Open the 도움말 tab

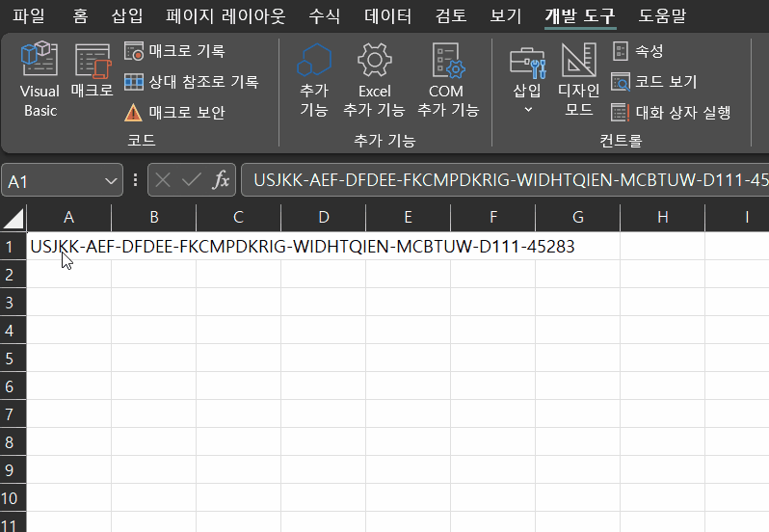(x=662, y=15)
